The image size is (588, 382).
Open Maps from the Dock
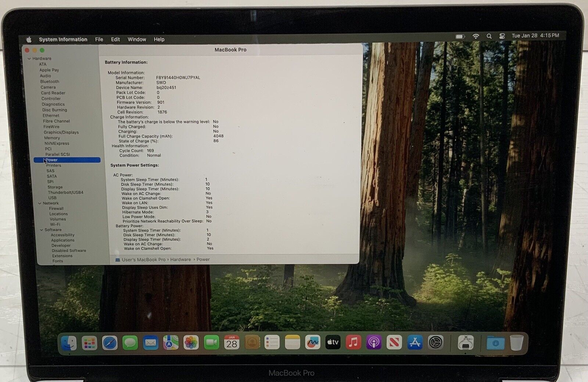point(171,343)
